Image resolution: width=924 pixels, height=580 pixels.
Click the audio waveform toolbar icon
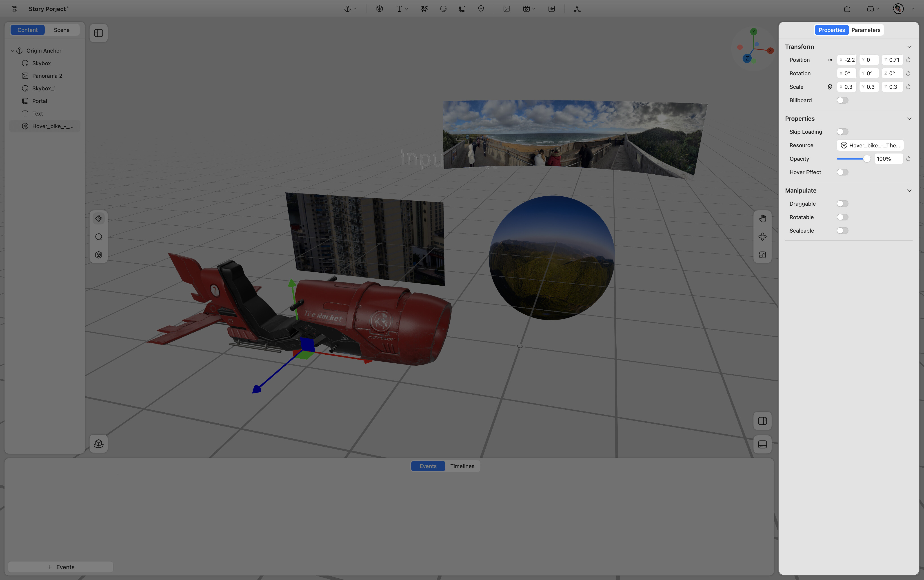552,9
